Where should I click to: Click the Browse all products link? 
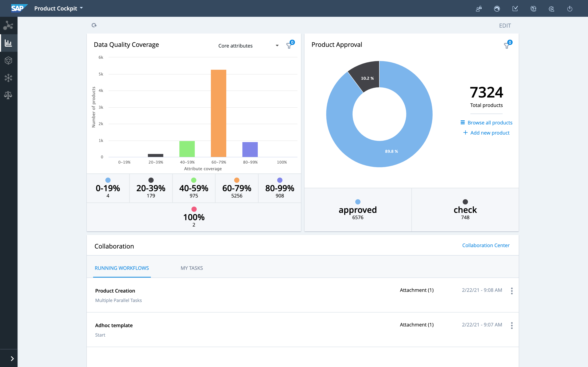tap(490, 123)
